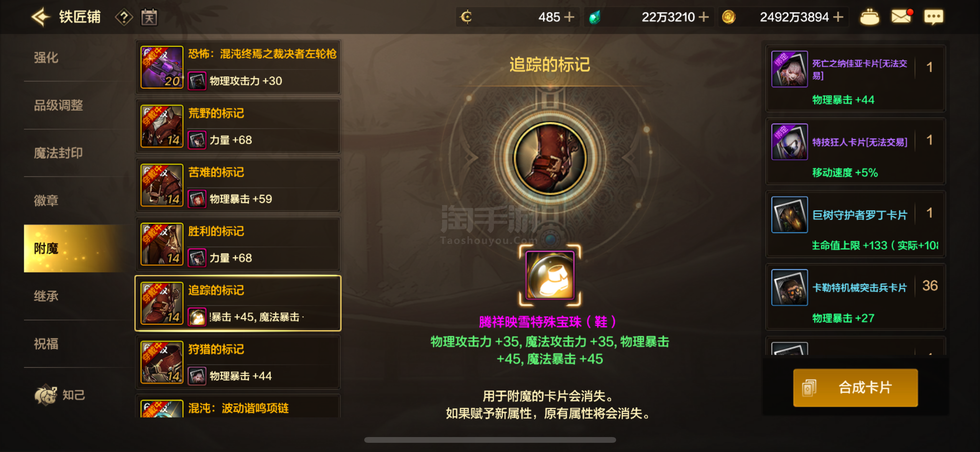980x452 pixels.
Task: Switch to the 强化 tab
Action: 46,58
